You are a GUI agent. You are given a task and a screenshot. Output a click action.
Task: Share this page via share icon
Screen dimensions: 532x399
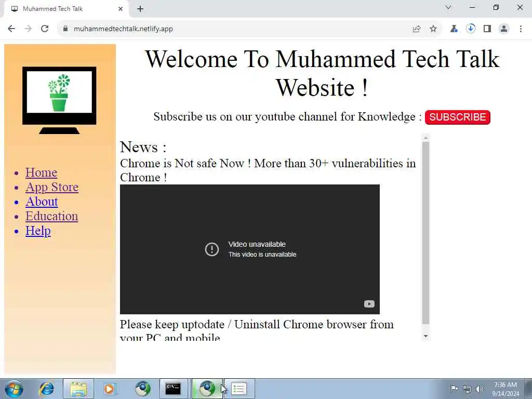417,29
